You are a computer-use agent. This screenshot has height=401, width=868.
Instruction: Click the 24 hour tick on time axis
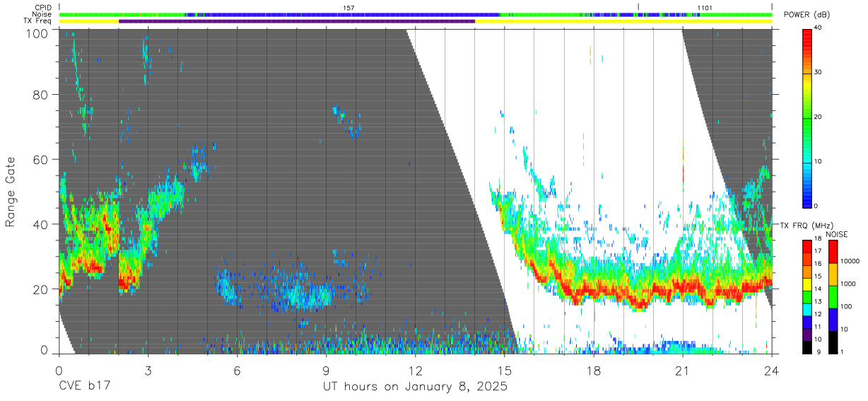click(x=772, y=370)
